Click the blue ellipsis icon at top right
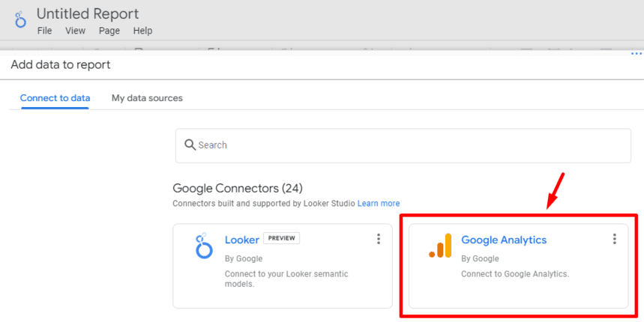 pos(637,54)
